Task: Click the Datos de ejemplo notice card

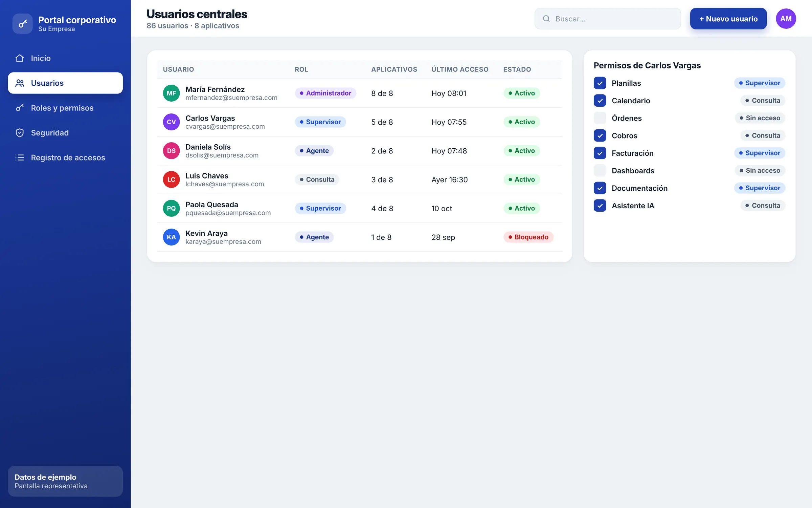Action: (65, 481)
